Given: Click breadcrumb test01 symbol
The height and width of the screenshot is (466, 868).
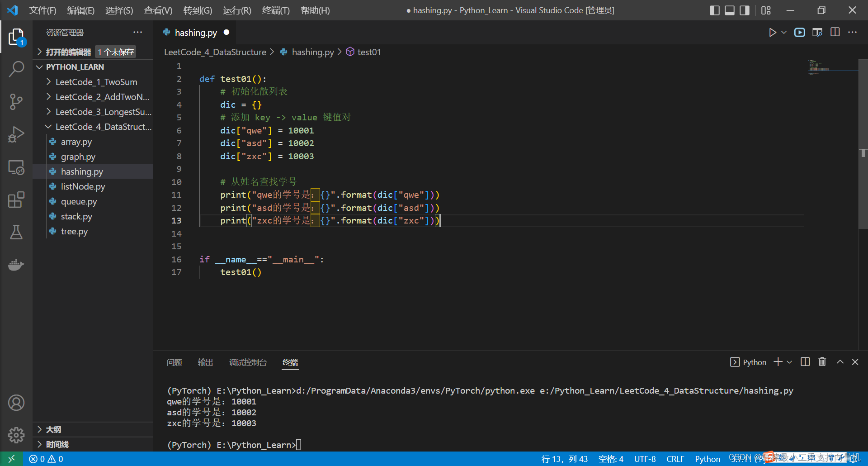Looking at the screenshot, I should (363, 52).
